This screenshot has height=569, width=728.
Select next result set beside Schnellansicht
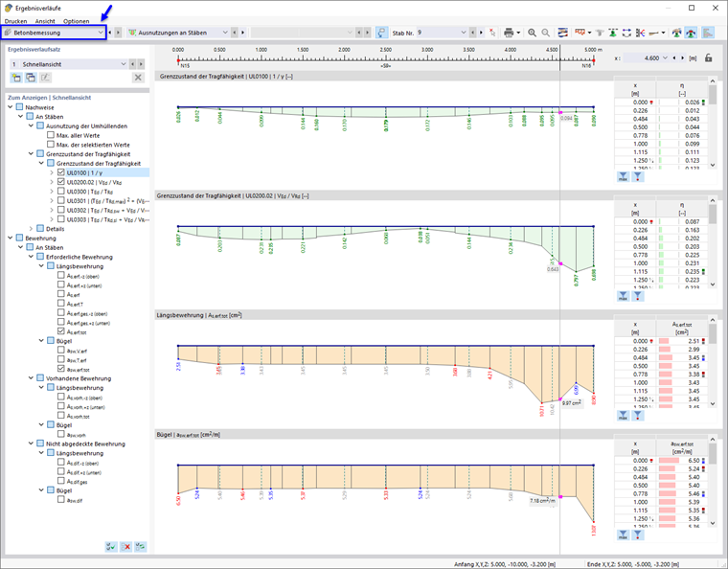pos(141,64)
